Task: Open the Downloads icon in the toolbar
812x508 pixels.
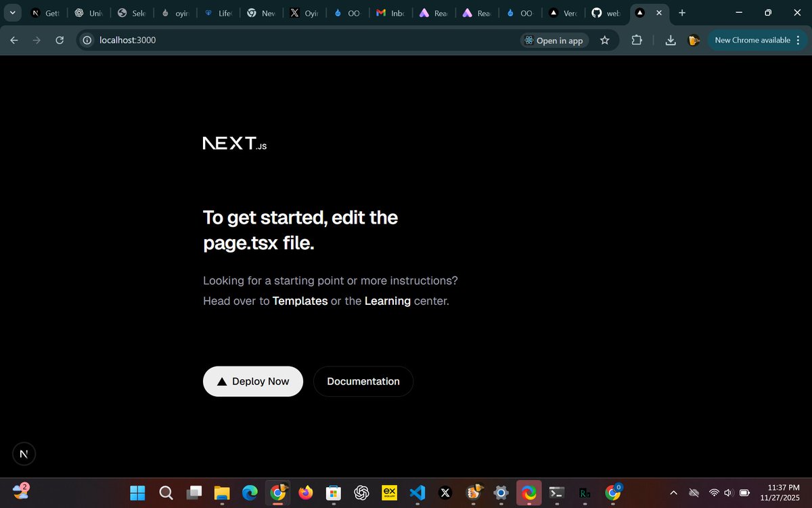Action: 670,40
